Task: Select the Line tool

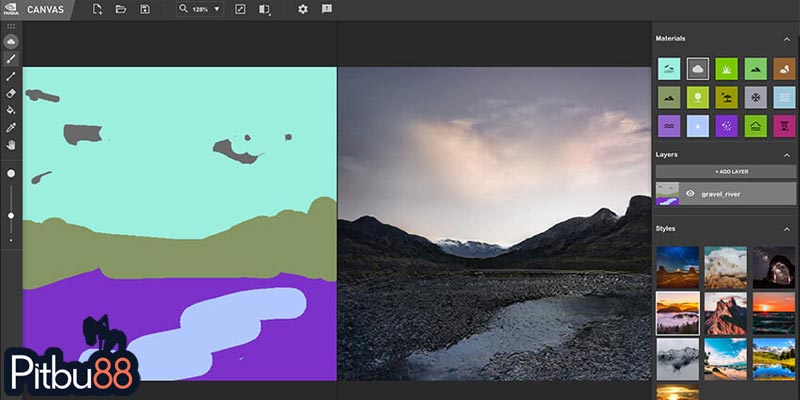Action: click(x=11, y=77)
